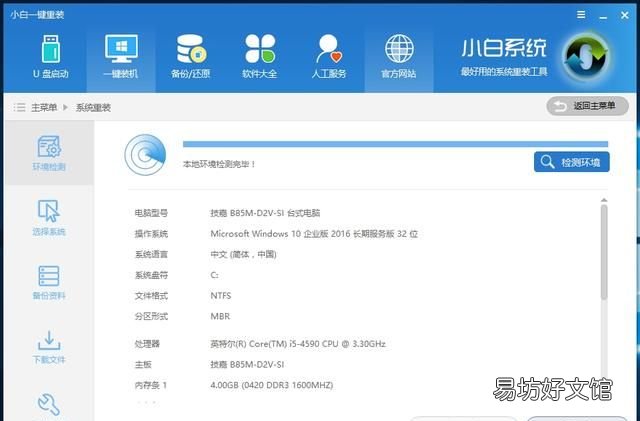Click 中文 (简体，中国) value
The width and height of the screenshot is (640, 421).
pyautogui.click(x=243, y=254)
